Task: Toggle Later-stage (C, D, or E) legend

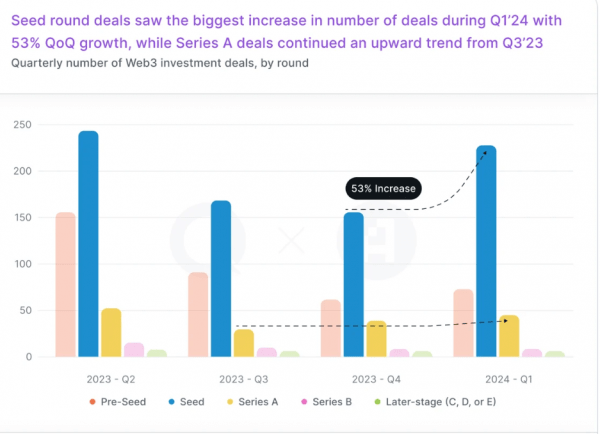Action: click(435, 402)
